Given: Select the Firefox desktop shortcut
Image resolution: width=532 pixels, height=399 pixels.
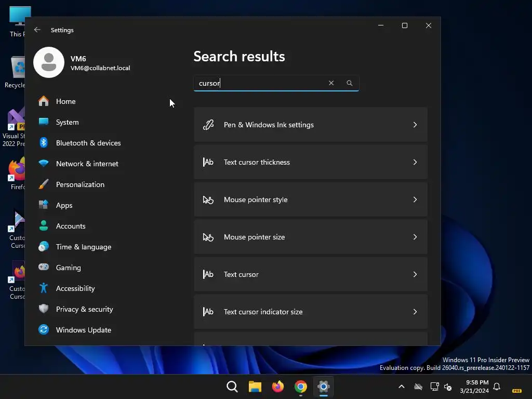Looking at the screenshot, I should coord(16,173).
